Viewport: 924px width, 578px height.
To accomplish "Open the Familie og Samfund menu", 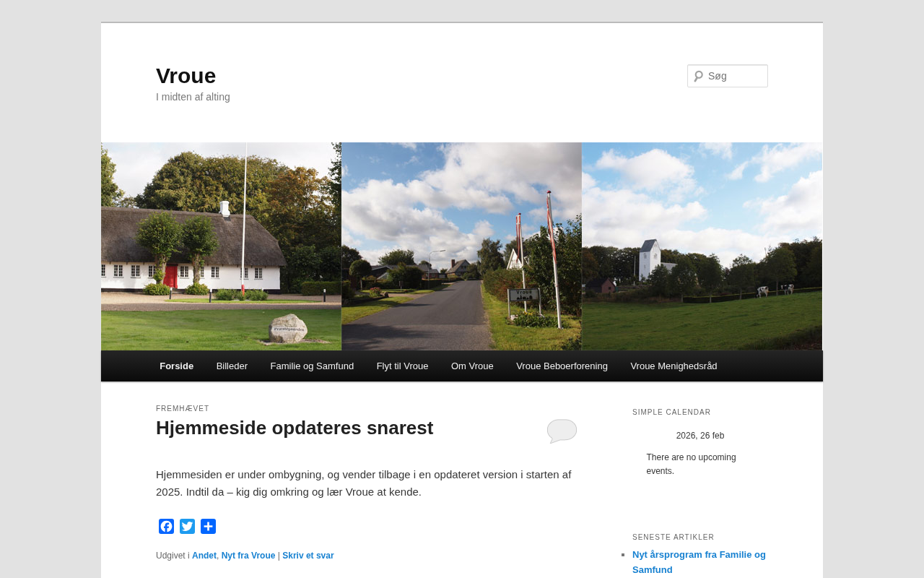I will click(312, 366).
